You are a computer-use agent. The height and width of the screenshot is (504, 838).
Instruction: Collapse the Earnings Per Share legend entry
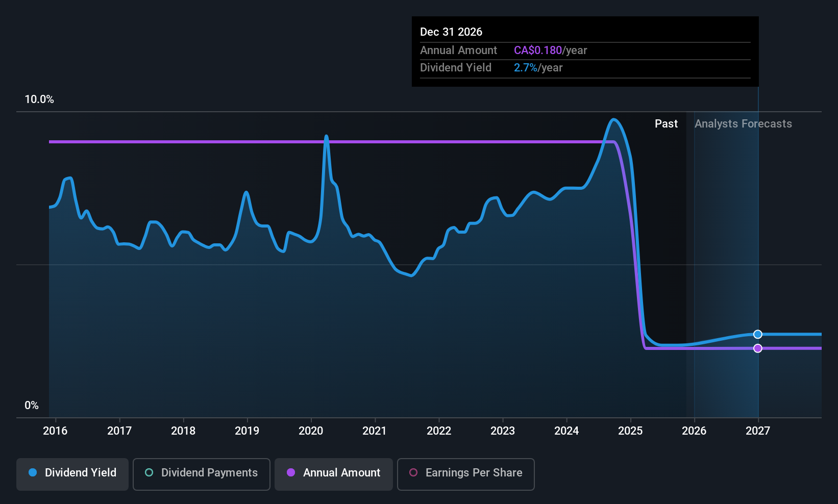click(465, 474)
